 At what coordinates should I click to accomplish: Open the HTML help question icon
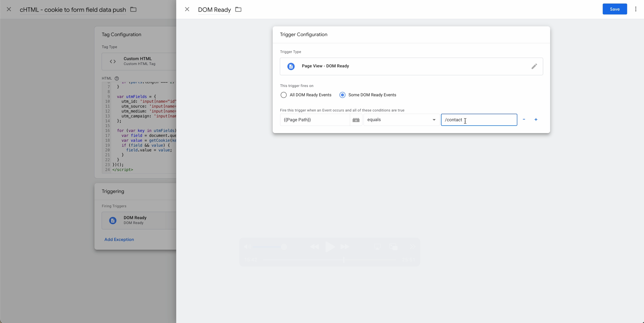pos(117,78)
